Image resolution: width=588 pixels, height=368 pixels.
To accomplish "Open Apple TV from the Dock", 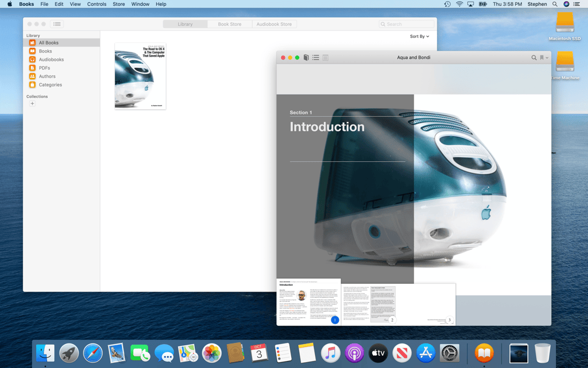I will point(378,353).
